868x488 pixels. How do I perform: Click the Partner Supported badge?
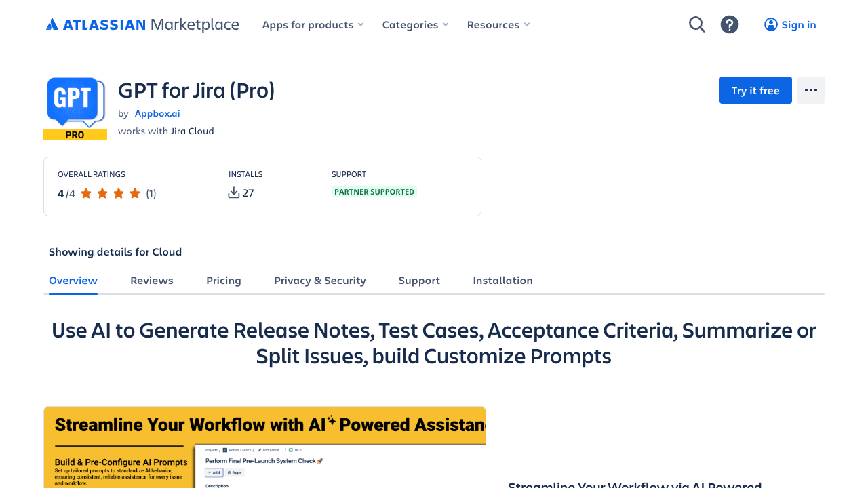coord(374,192)
